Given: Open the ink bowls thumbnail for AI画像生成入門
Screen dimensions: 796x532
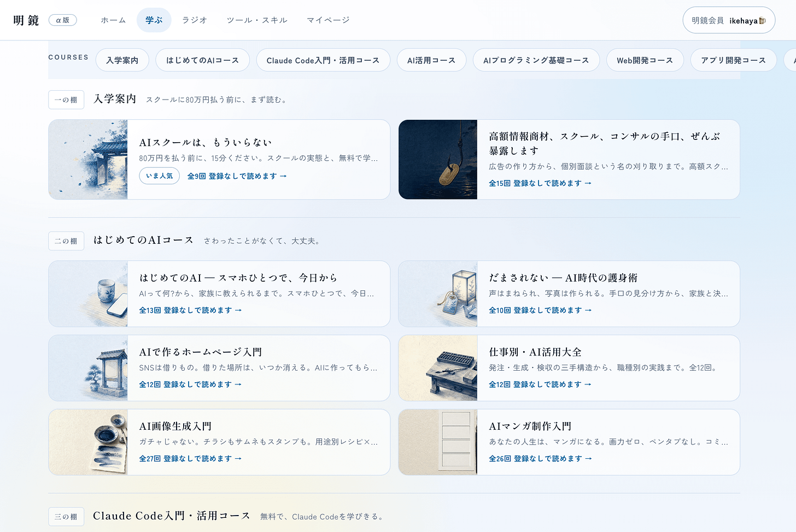Looking at the screenshot, I should pyautogui.click(x=88, y=442).
